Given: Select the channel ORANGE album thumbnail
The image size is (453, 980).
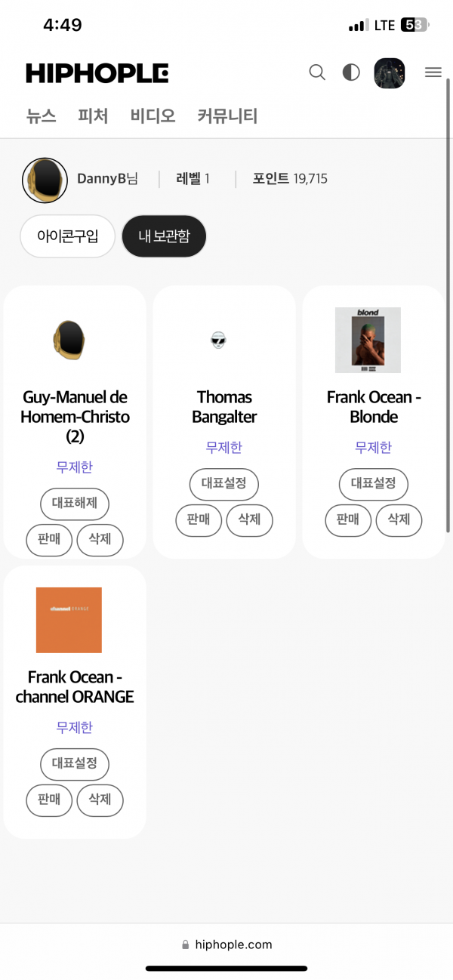Looking at the screenshot, I should click(69, 620).
